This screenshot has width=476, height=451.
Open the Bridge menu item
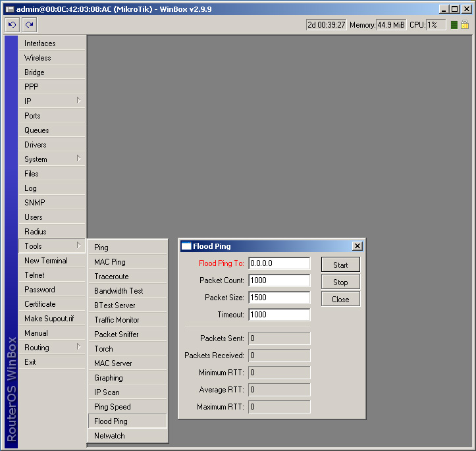point(52,72)
